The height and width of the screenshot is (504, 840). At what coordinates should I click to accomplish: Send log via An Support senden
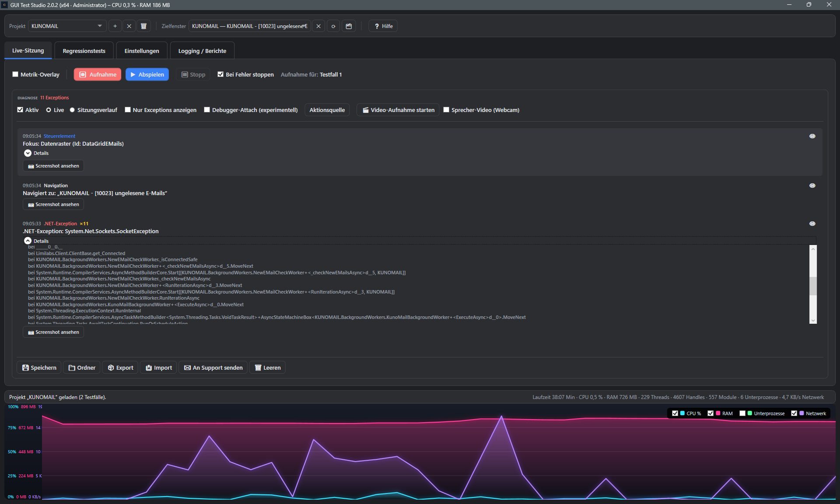coord(213,367)
